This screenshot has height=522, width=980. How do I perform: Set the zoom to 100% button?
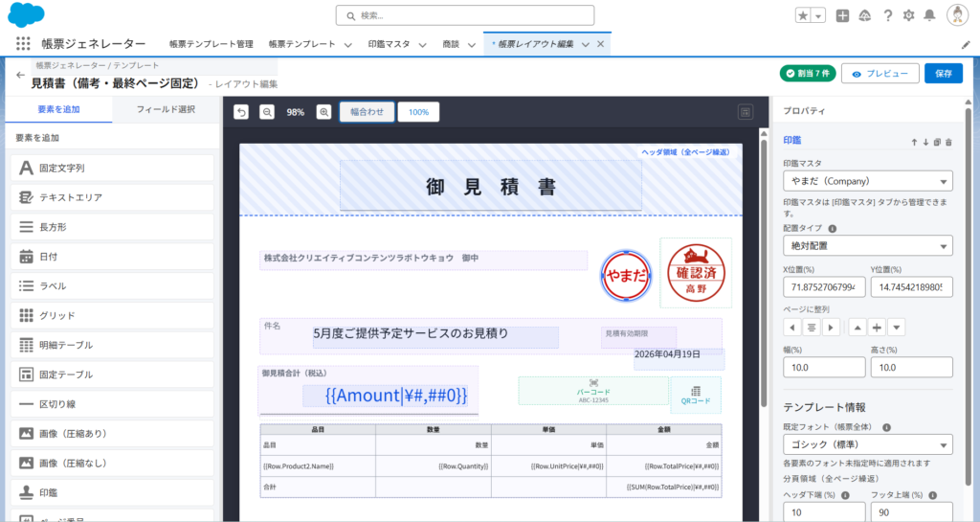(x=419, y=112)
